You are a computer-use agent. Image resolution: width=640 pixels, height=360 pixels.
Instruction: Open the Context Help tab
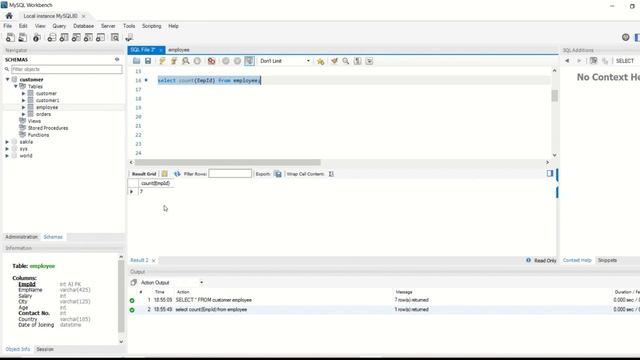tap(577, 260)
